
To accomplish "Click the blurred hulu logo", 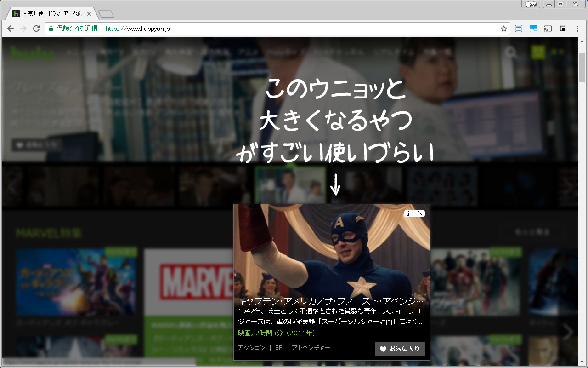I will [x=32, y=53].
